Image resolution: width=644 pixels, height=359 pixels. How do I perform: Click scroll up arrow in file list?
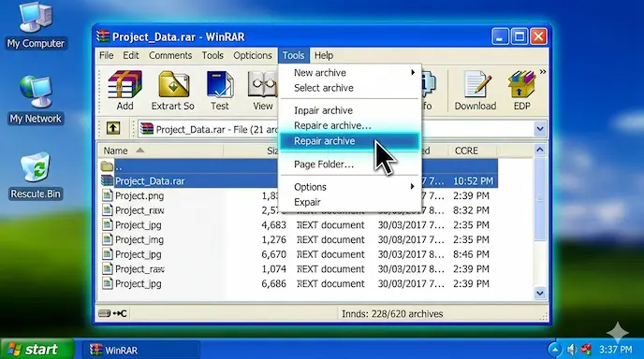coord(540,150)
